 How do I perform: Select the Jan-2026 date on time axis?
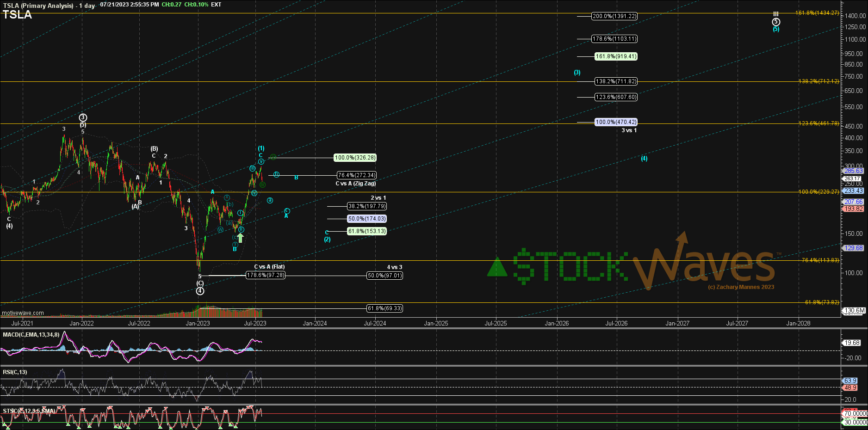557,324
